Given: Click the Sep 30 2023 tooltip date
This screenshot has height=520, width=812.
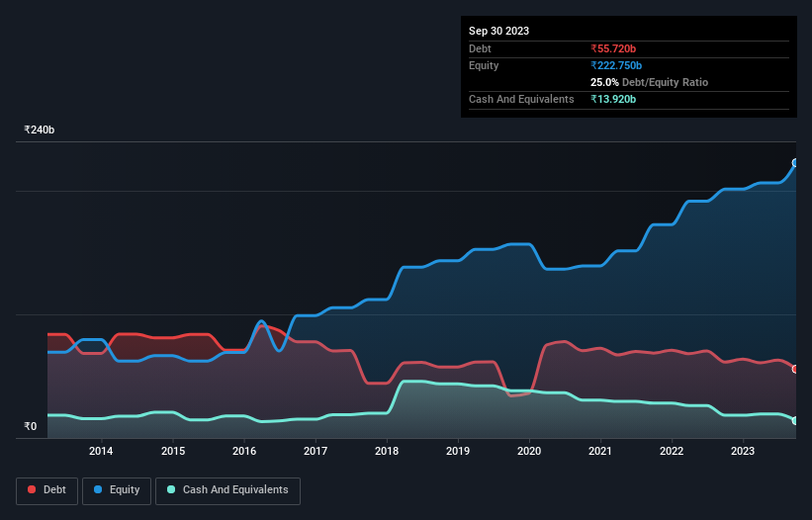Looking at the screenshot, I should click(498, 31).
